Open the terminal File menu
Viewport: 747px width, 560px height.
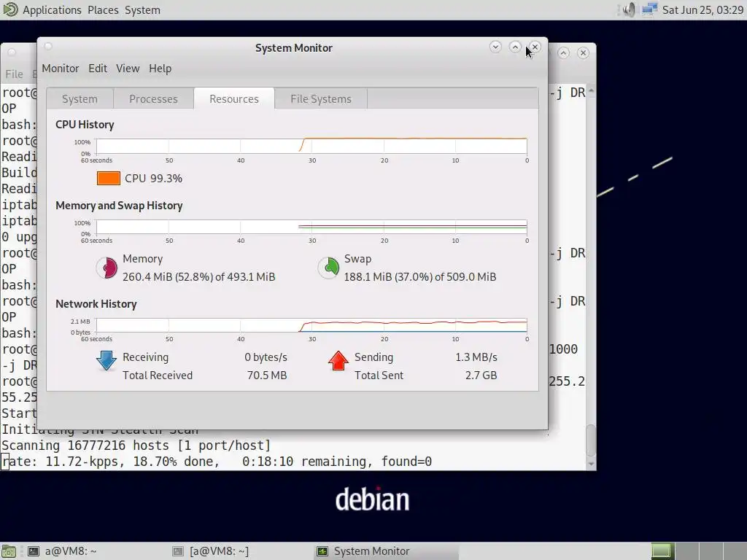14,74
